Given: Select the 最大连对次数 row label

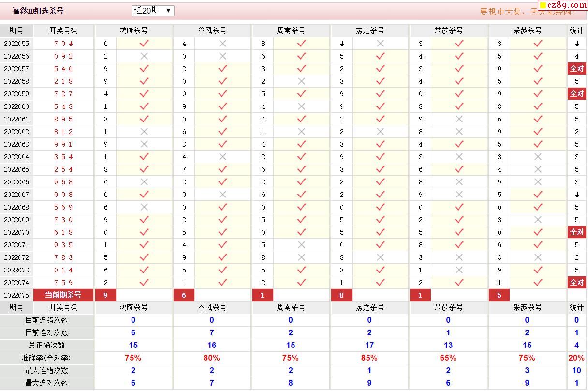Looking at the screenshot, I should [x=47, y=383].
